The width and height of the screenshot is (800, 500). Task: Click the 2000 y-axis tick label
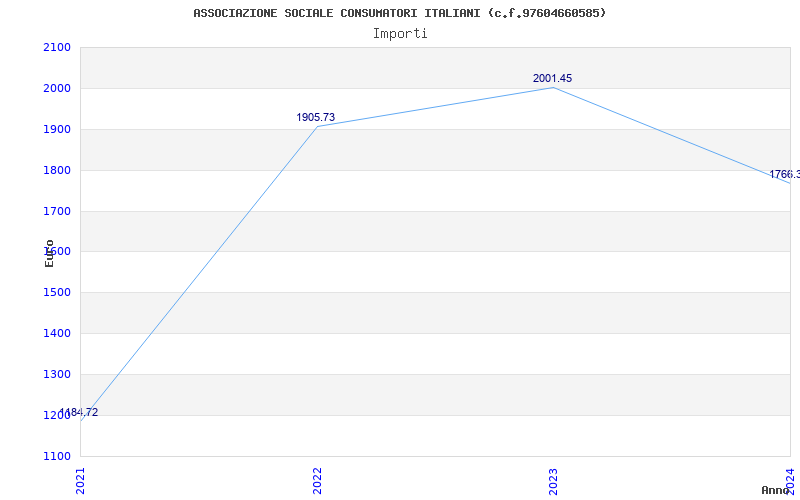[x=57, y=88]
